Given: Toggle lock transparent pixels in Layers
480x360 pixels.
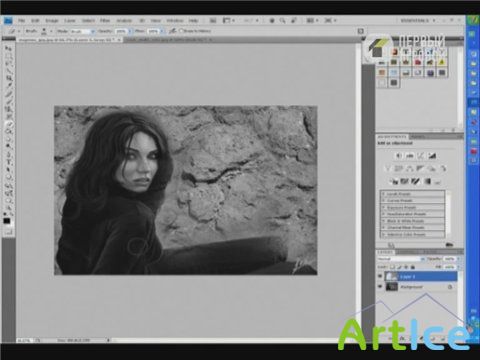Looking at the screenshot, I should (393, 267).
